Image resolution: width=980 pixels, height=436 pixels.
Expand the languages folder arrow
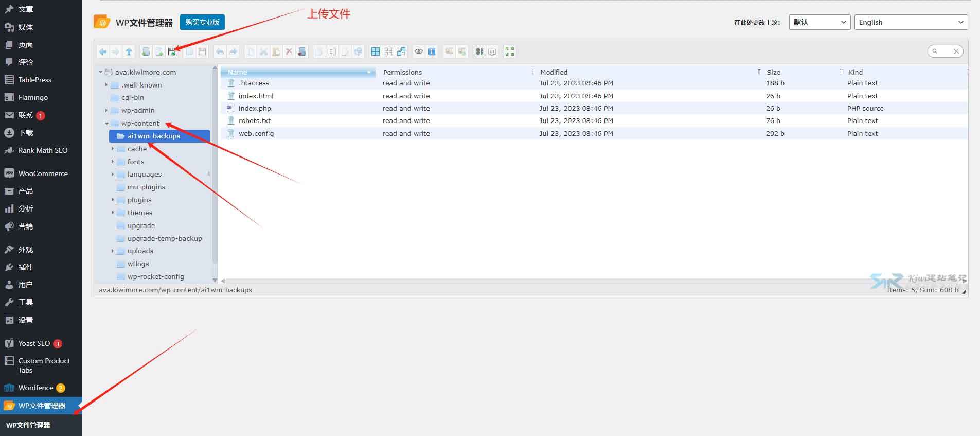(113, 174)
